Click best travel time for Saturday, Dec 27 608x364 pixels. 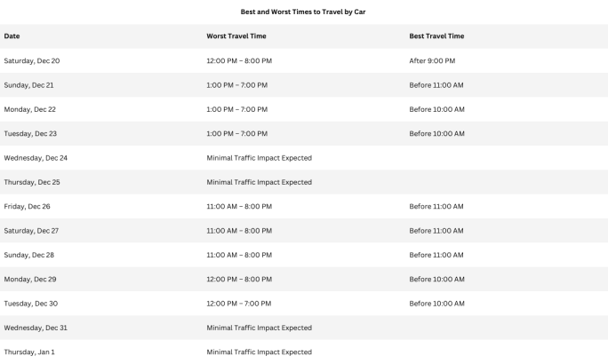[436, 231]
